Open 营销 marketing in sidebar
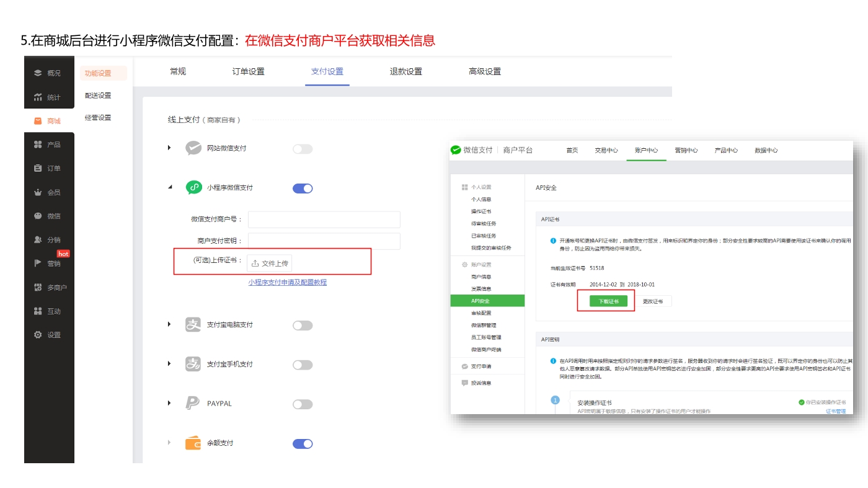Viewport: 868px width, 488px height. tap(49, 264)
